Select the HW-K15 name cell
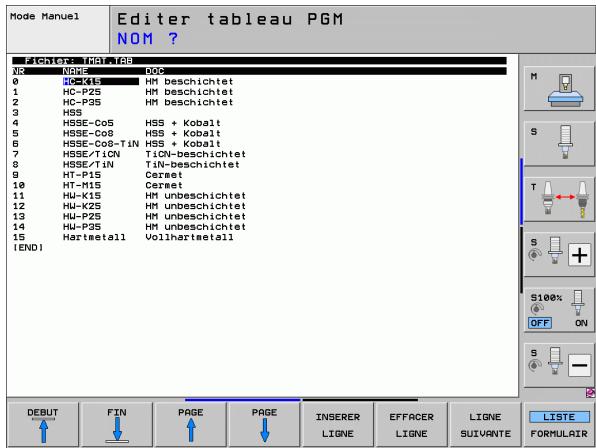Image resolution: width=596 pixels, height=448 pixels. click(x=82, y=195)
